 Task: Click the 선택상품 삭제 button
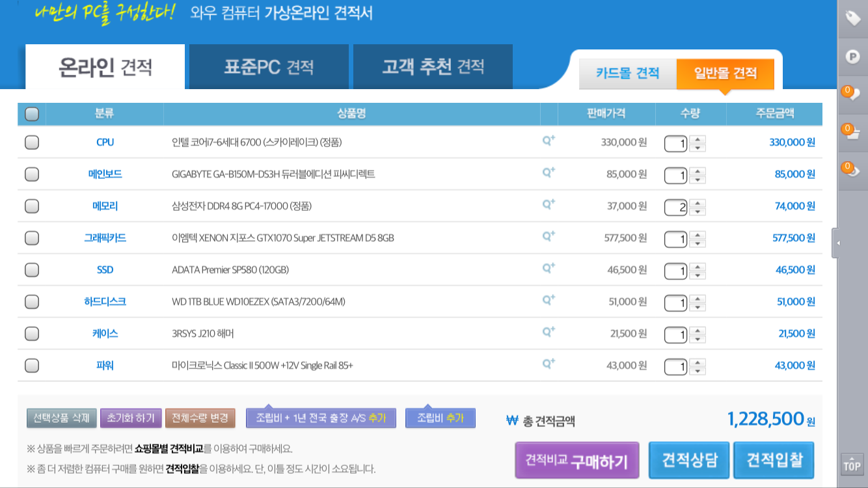[61, 418]
